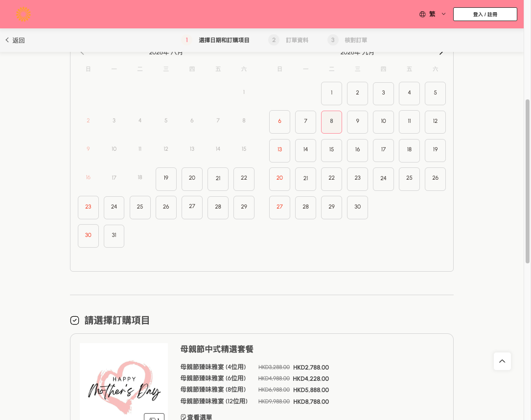Select August 29 date
This screenshot has height=420, width=531.
(244, 207)
